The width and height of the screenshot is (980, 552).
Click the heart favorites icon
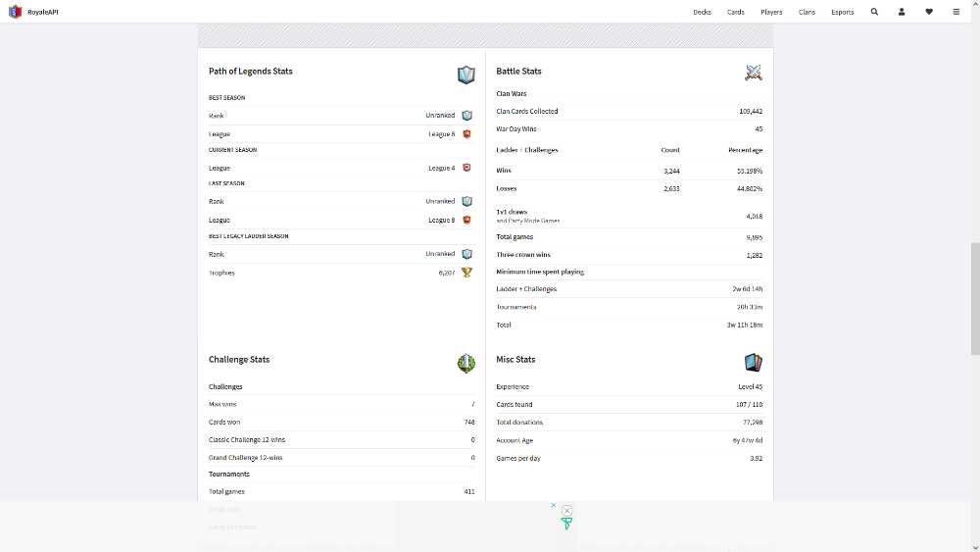[929, 11]
